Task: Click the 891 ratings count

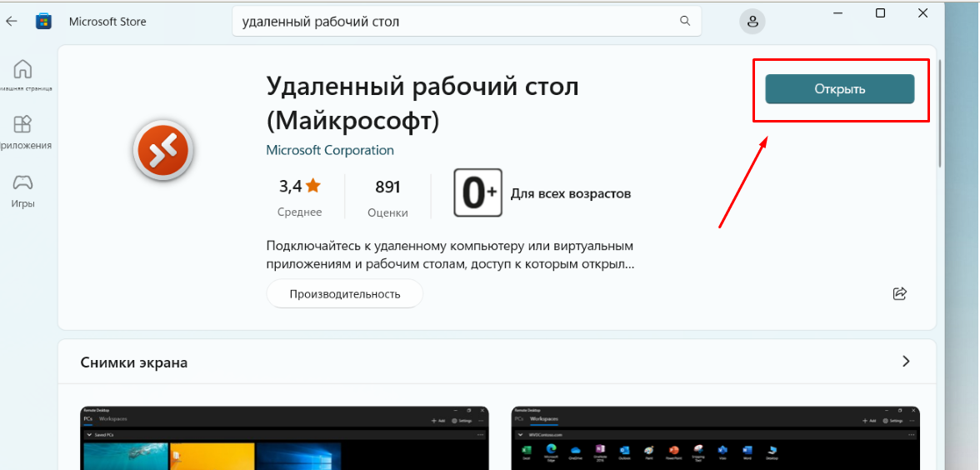Action: tap(387, 187)
